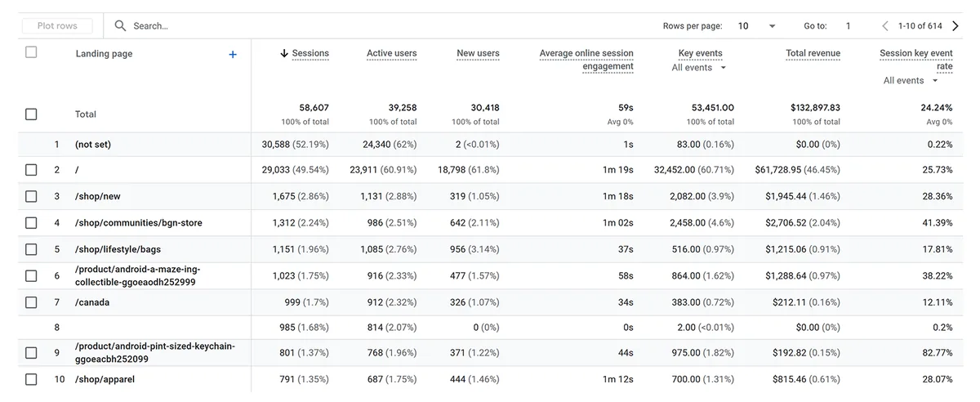Tick the /canada row checkbox
Viewport: 980px width, 402px height.
coord(31,302)
